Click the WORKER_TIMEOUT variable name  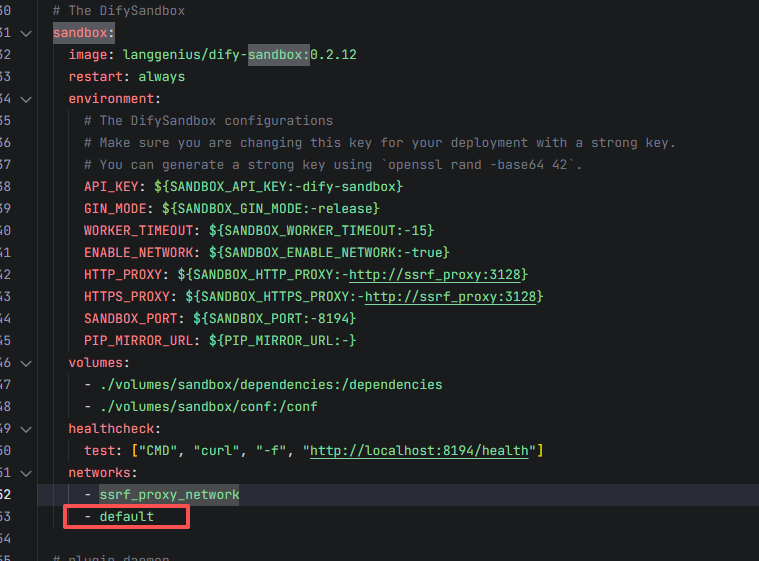point(138,230)
